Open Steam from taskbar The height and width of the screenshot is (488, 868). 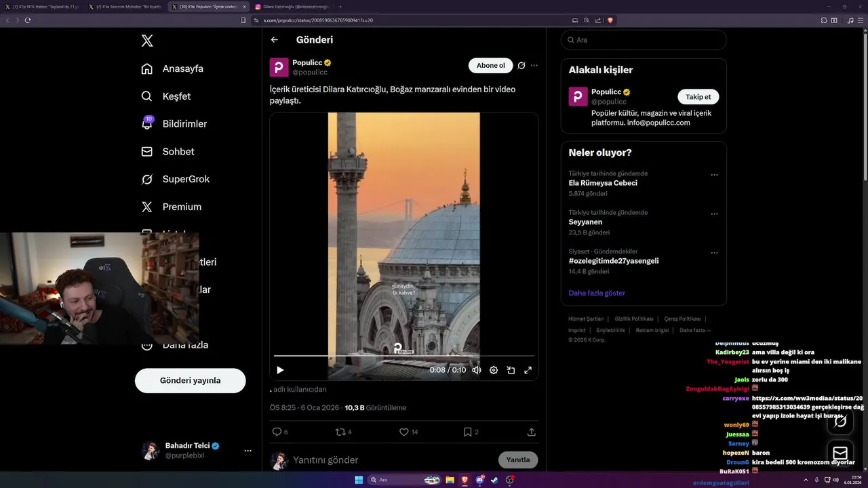494,480
